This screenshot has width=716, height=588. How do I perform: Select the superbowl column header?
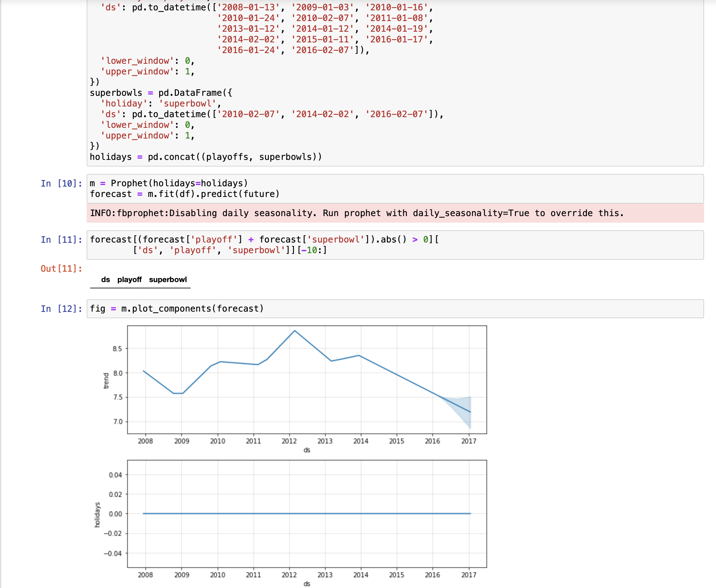pos(168,280)
